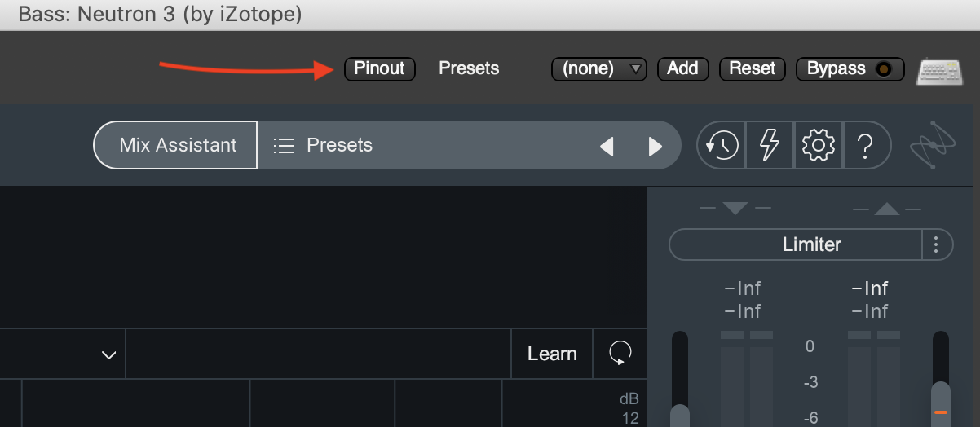Expand the chevron dropdown left of Learn

108,355
